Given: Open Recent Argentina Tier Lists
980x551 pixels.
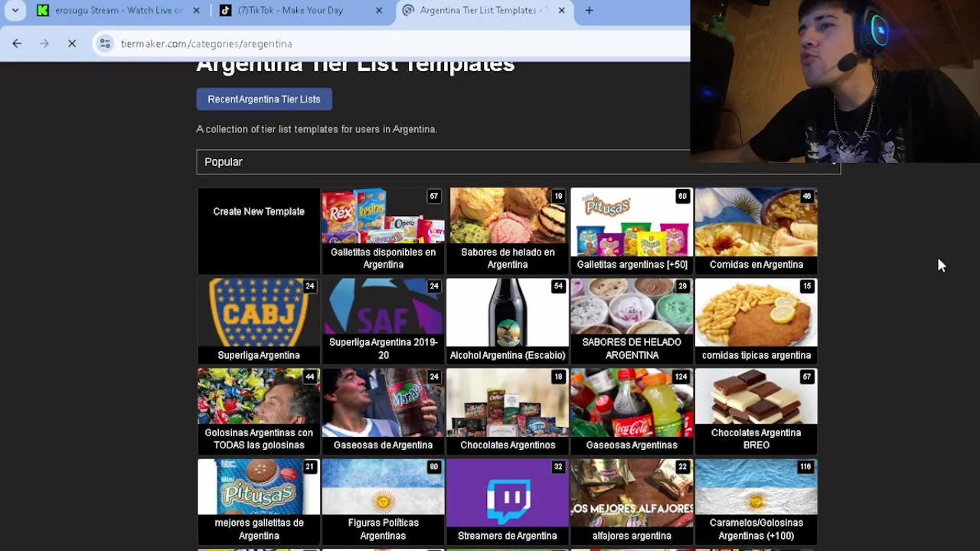Looking at the screenshot, I should (264, 99).
